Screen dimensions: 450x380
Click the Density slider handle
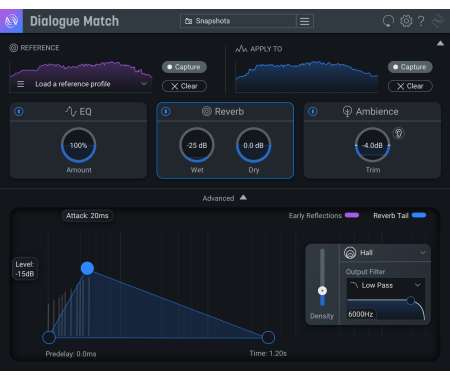click(x=322, y=291)
